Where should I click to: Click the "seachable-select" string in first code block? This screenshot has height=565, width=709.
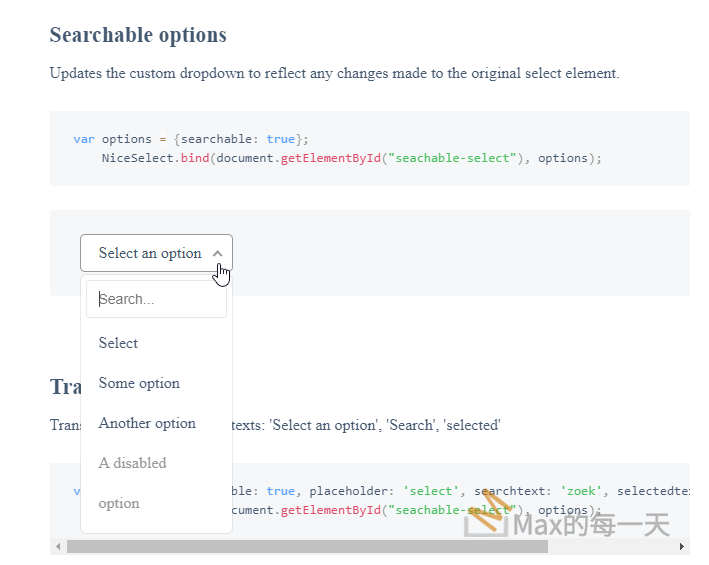click(x=457, y=158)
